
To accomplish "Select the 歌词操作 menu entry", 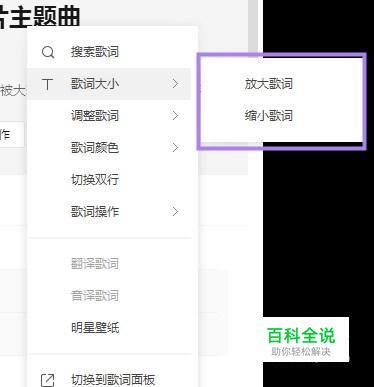I will [109, 212].
